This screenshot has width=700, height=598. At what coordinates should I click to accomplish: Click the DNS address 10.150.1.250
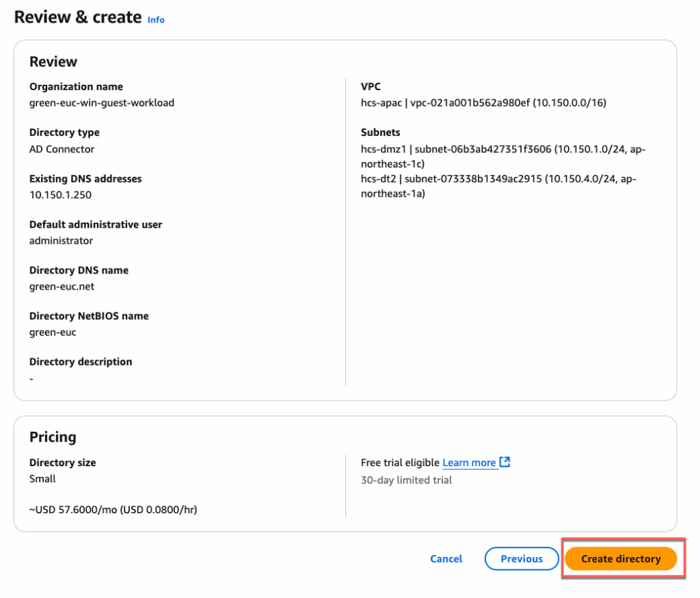point(60,195)
